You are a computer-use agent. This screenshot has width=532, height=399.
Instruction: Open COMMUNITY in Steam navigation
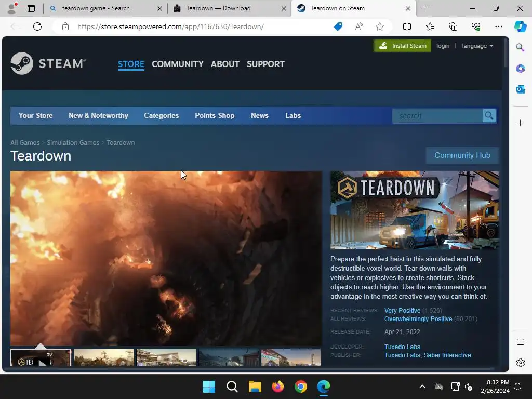[x=178, y=64]
